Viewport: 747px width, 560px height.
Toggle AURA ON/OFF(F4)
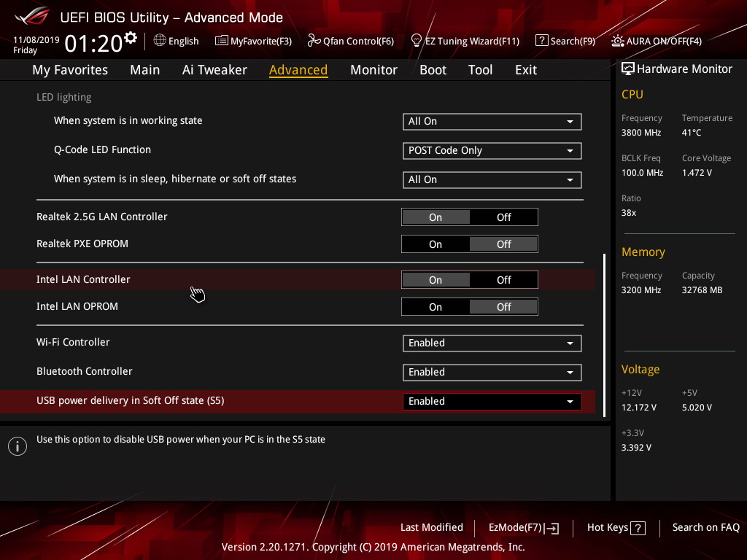tap(657, 41)
